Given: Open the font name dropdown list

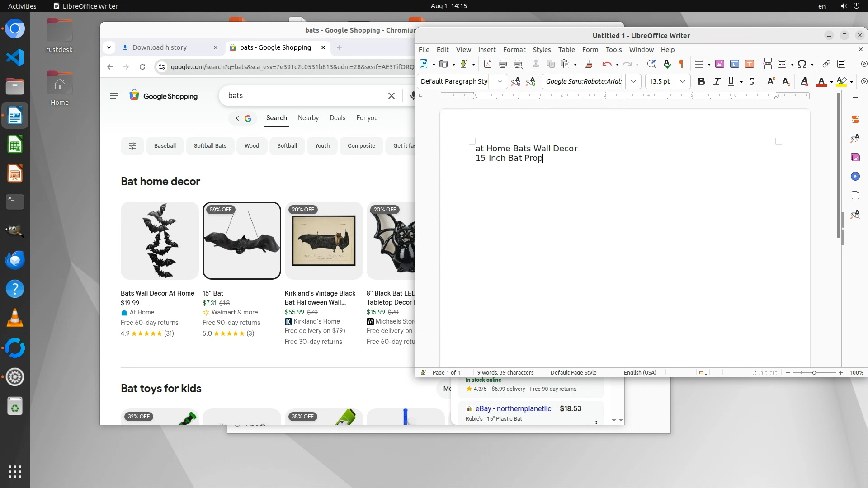Looking at the screenshot, I should 633,82.
